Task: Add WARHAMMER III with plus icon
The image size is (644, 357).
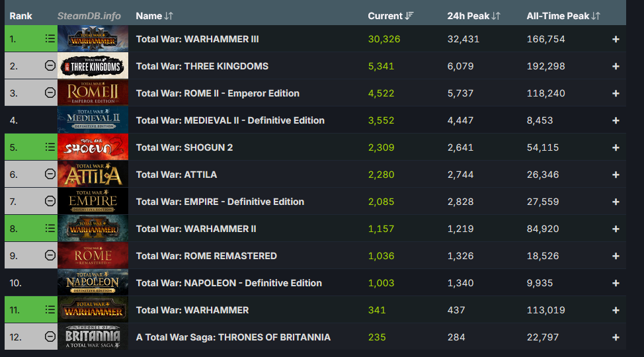Action: [616, 39]
